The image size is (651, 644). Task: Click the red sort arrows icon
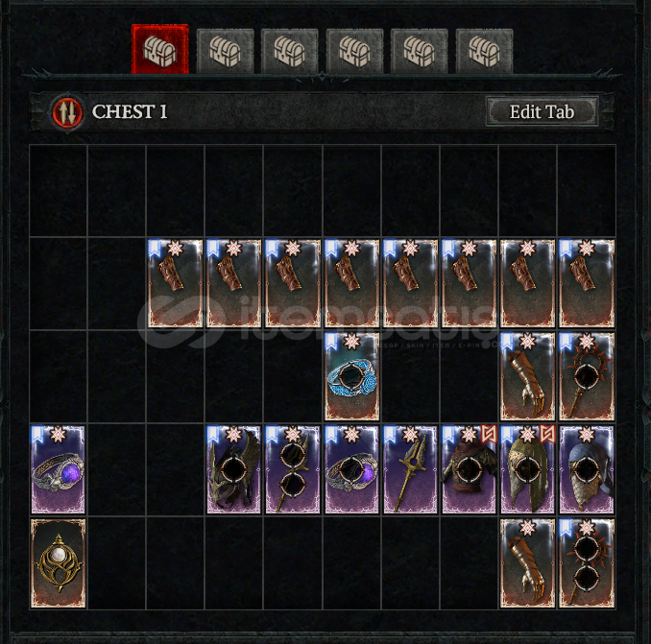pyautogui.click(x=67, y=112)
